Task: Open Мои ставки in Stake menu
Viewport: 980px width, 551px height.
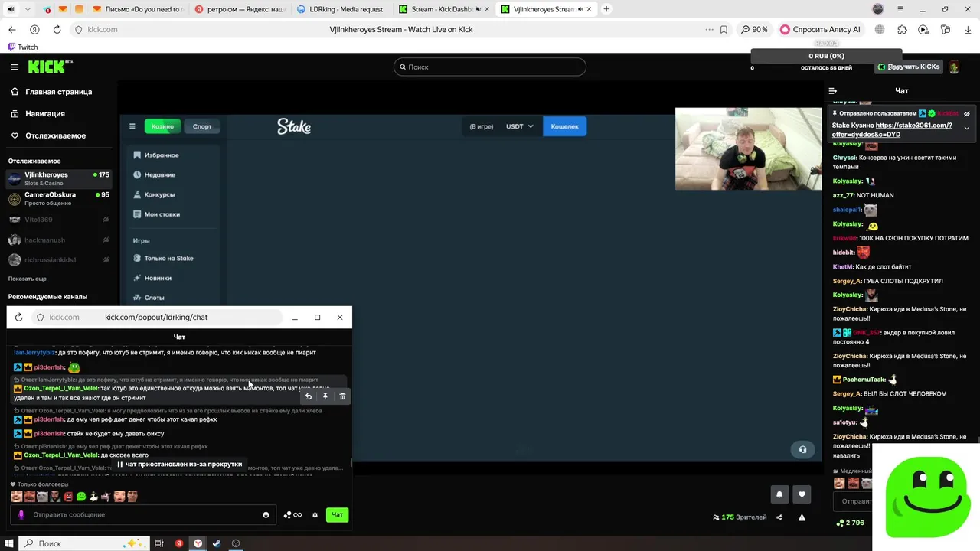Action: (156, 214)
